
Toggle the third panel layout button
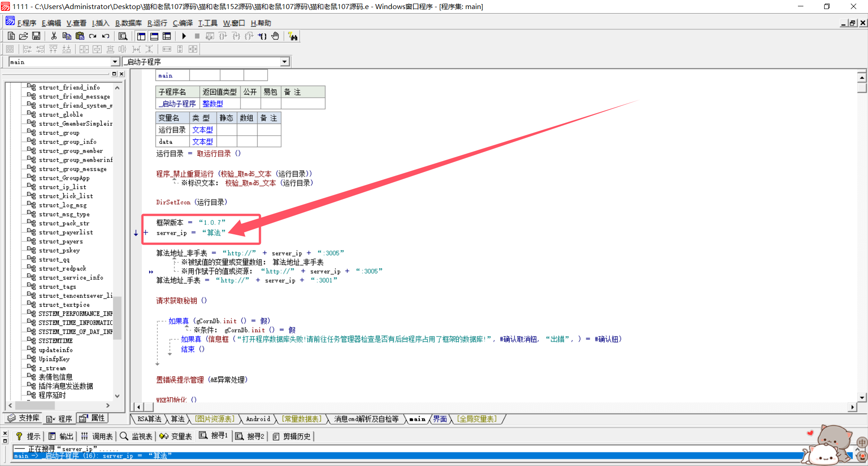(167, 36)
